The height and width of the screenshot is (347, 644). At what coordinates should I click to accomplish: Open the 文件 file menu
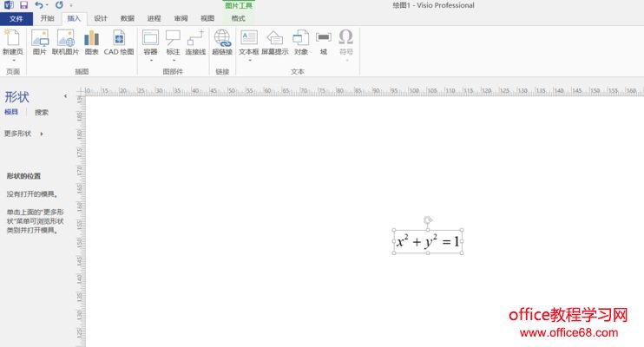point(16,18)
